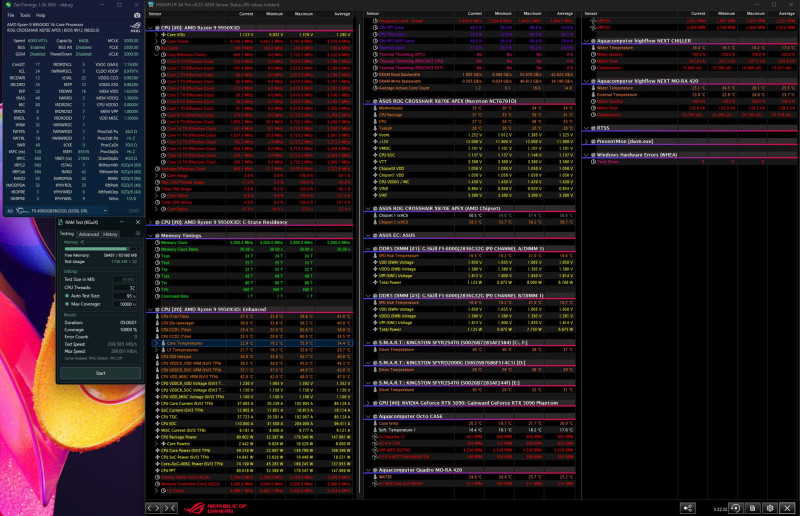Reset HWiNFO min/max clock icon
The height and width of the screenshot is (516, 800).
point(735,508)
